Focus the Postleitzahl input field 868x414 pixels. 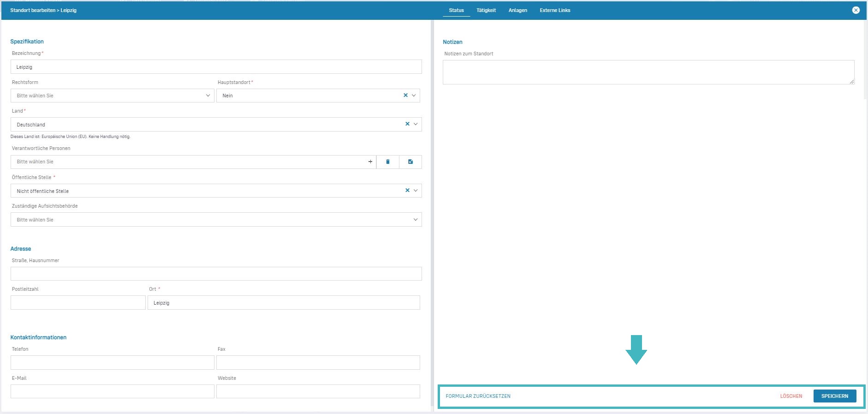tap(78, 303)
